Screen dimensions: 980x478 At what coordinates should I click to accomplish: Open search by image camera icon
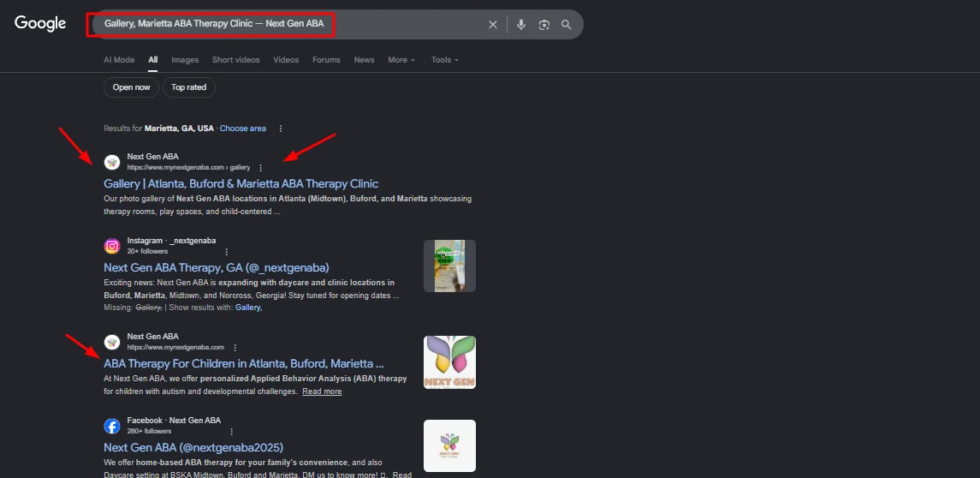pos(543,25)
